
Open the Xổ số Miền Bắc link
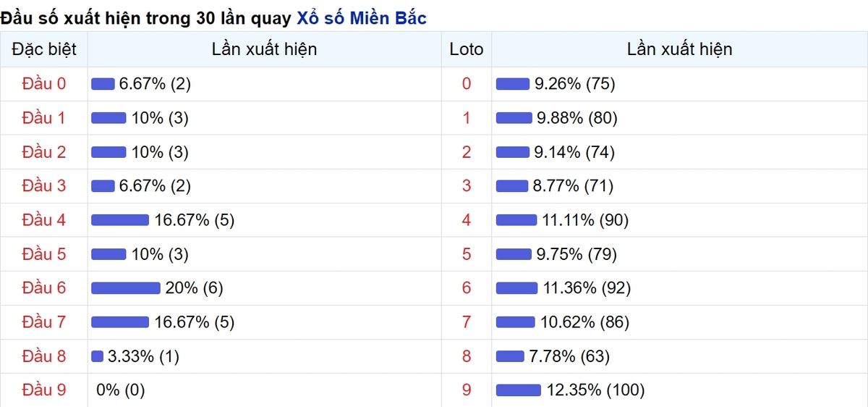tap(362, 18)
